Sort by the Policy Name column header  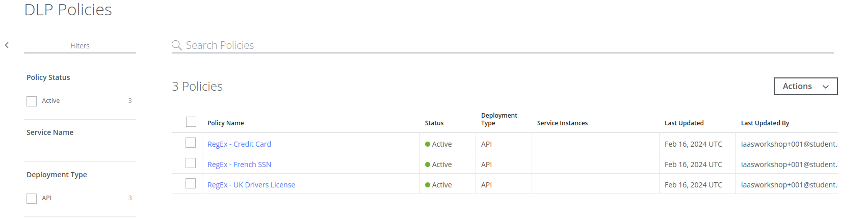pos(225,123)
